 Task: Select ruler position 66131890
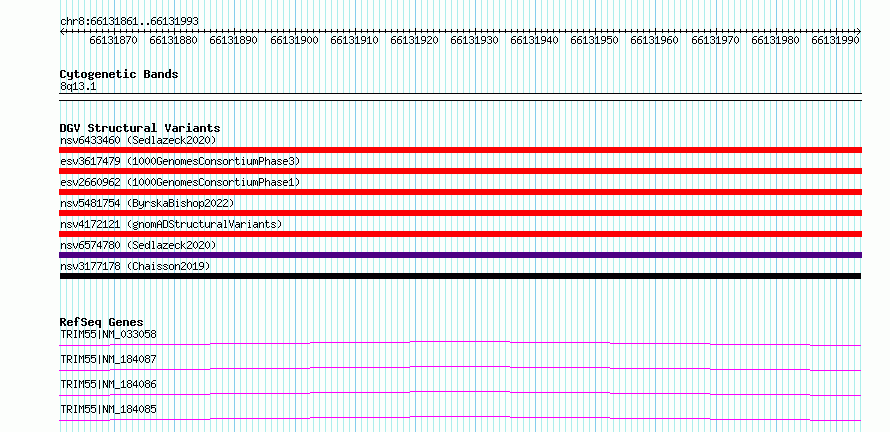click(233, 40)
